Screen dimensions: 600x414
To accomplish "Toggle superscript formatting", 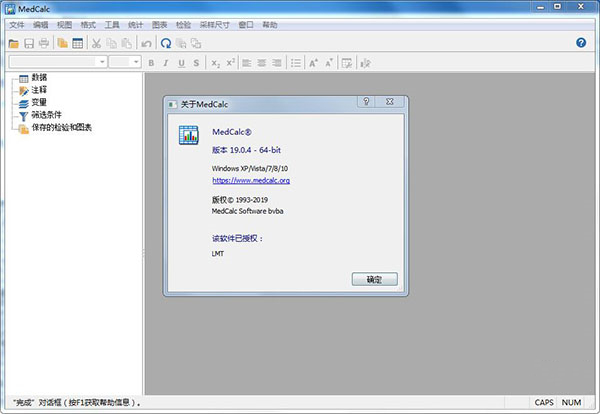I will [x=230, y=62].
